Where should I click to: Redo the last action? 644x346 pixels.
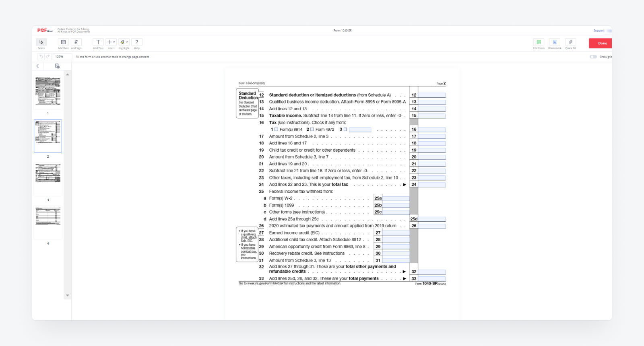coord(48,57)
